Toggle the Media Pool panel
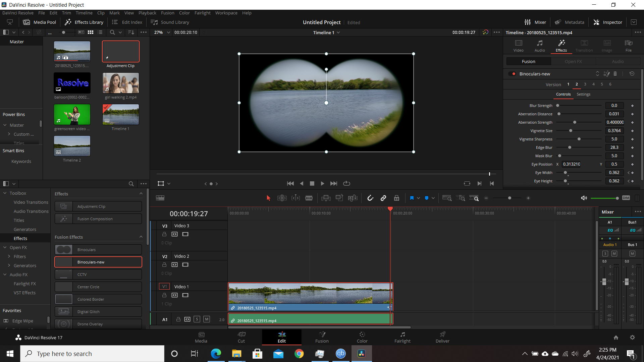The image size is (644, 362). coord(40,22)
